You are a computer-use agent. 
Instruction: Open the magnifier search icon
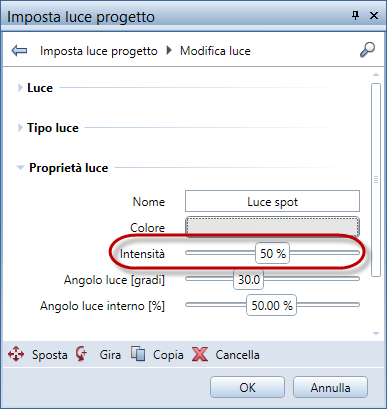[367, 50]
